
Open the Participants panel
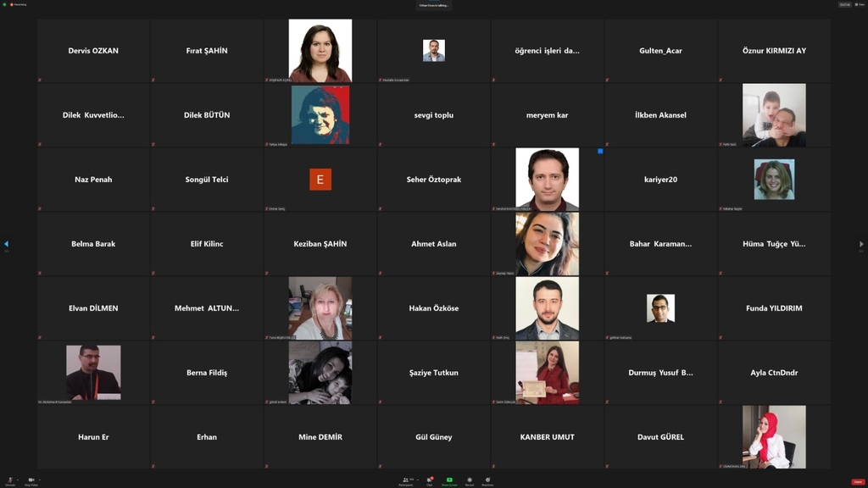(405, 480)
